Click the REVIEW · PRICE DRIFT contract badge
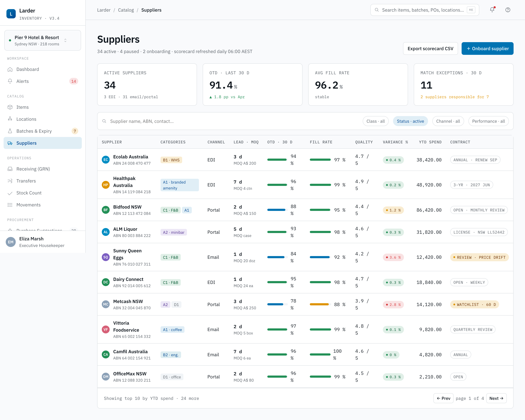The image size is (525, 420). 479,257
